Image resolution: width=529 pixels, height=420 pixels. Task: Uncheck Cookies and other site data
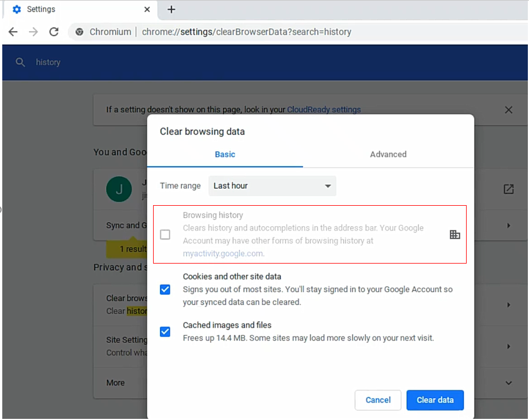165,290
